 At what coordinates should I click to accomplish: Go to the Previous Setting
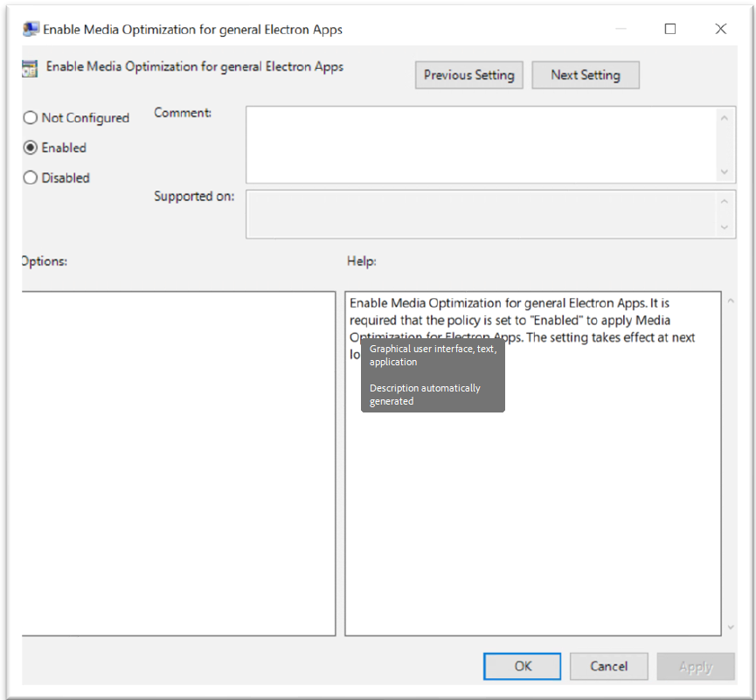[x=469, y=75]
